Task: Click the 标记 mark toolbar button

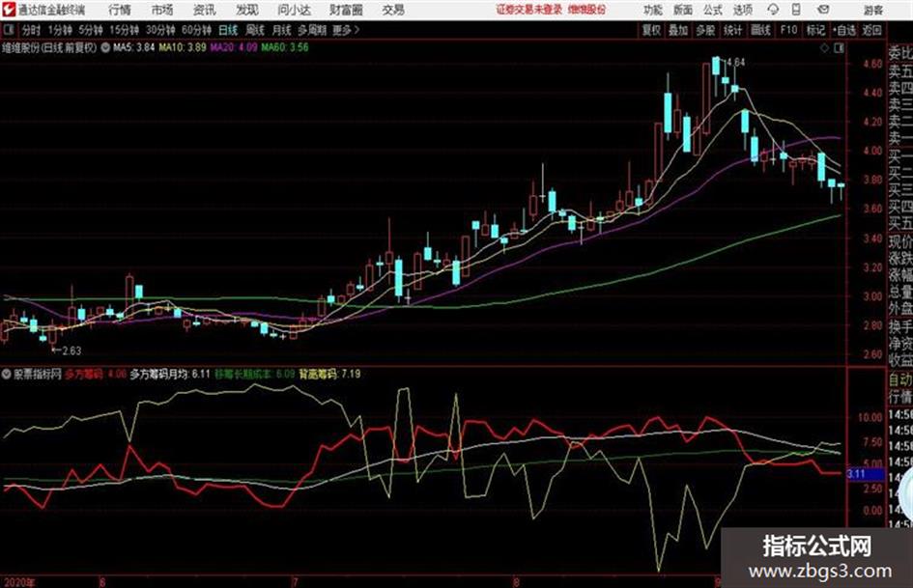Action: (x=815, y=30)
